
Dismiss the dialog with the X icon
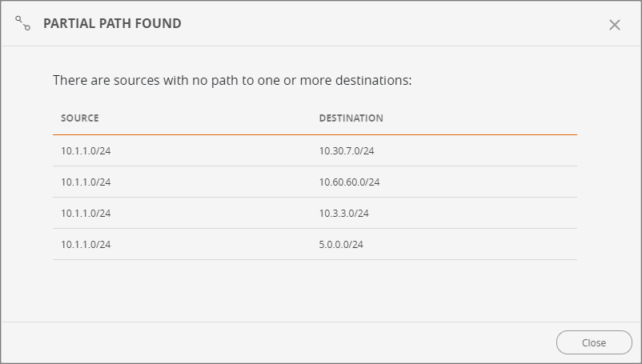(x=615, y=25)
